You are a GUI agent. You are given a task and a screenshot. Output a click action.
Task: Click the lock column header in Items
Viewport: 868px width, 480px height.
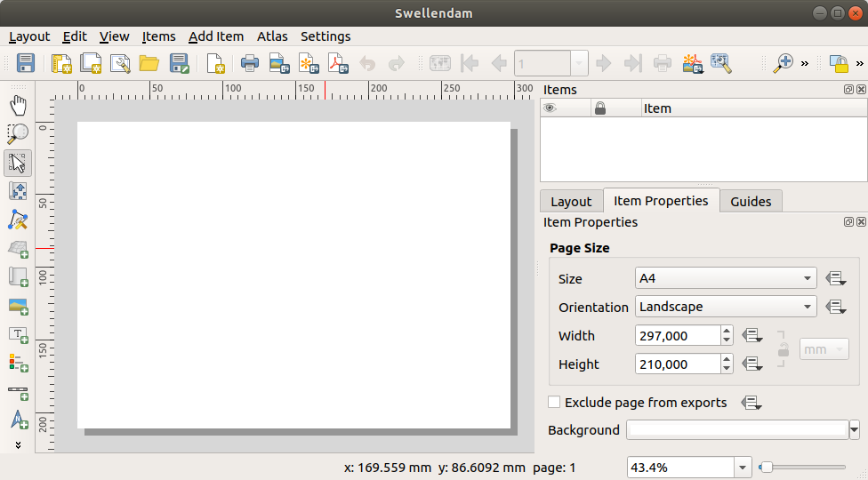(x=600, y=108)
